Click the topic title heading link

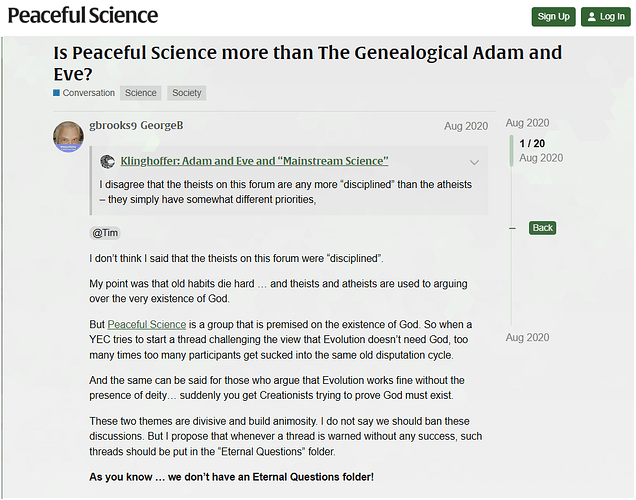click(307, 62)
